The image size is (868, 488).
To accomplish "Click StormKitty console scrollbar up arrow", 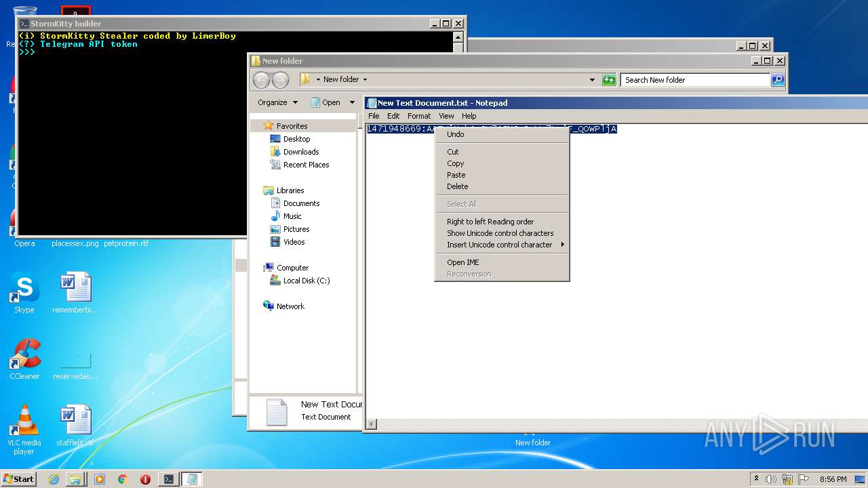I will (458, 37).
